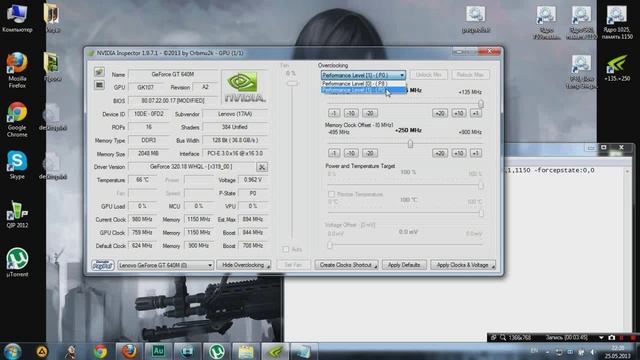Open the 'Ядро 1025, память 1150' shortcut
Viewport: 640px width, 360px height.
pyautogui.click(x=617, y=22)
